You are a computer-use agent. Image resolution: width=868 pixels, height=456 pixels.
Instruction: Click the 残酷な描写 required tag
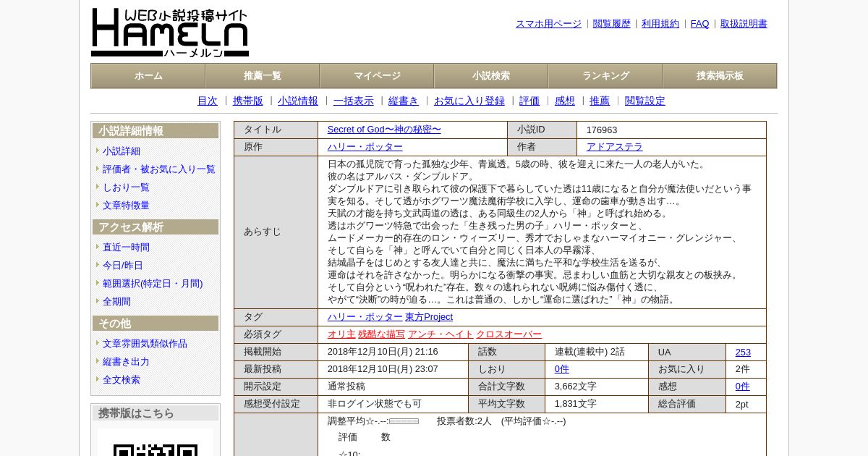pyautogui.click(x=382, y=334)
